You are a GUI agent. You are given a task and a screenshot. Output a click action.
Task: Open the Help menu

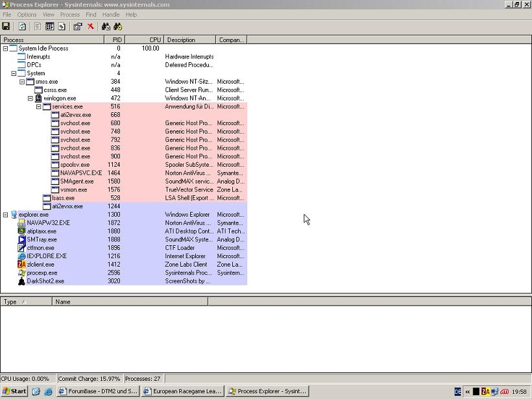point(131,14)
